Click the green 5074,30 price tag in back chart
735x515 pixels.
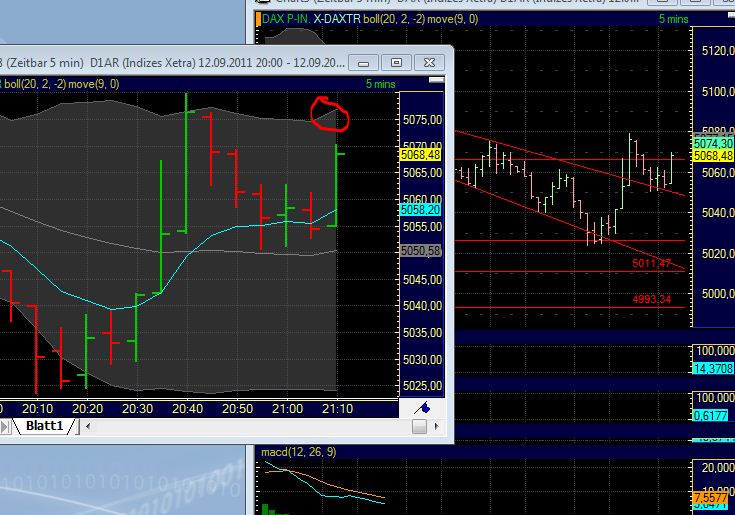click(713, 143)
